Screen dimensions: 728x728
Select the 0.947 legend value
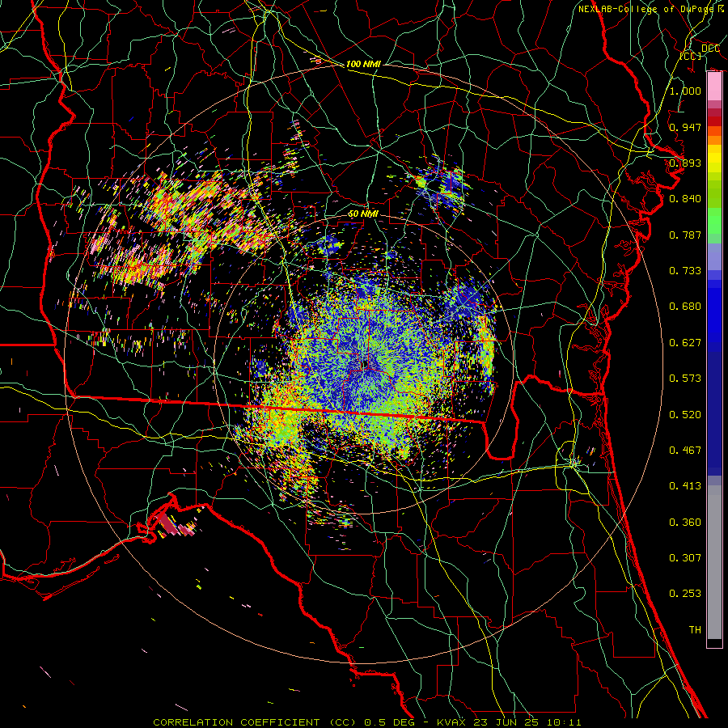click(x=685, y=127)
